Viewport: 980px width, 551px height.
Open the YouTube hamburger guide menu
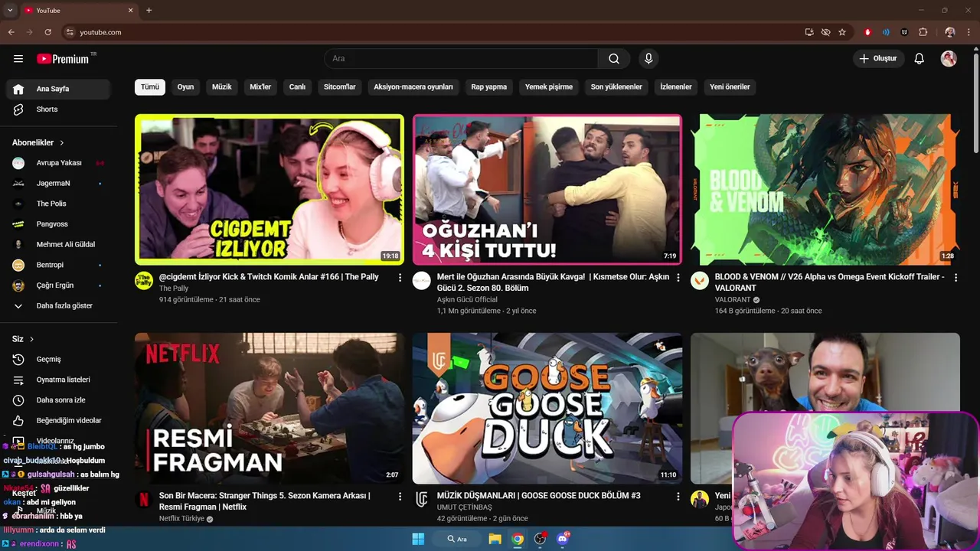tap(18, 59)
